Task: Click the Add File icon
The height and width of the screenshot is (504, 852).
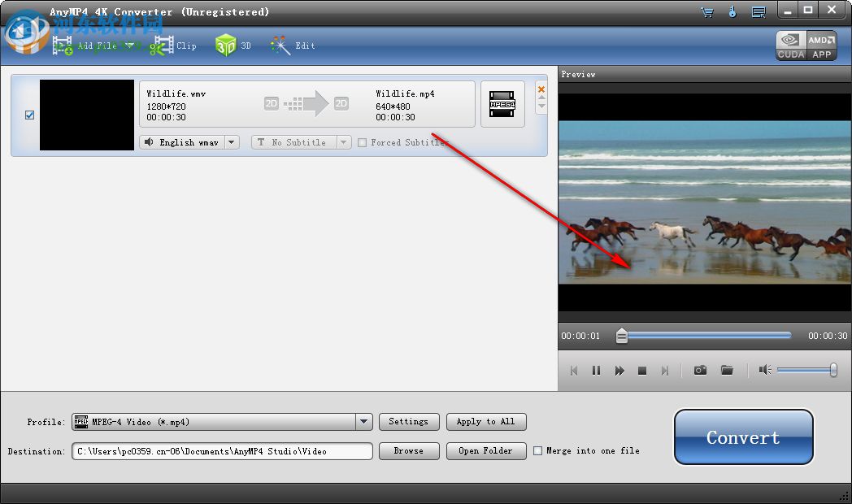Action: 63,46
